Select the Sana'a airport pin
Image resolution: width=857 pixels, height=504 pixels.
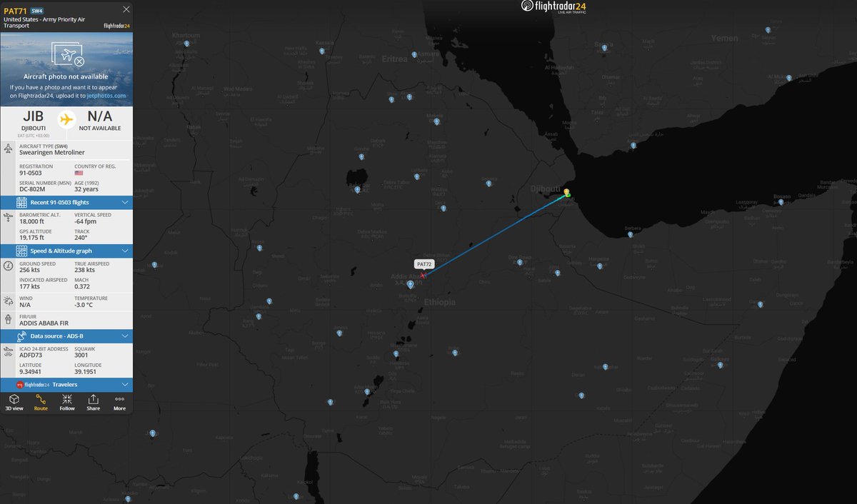point(604,47)
